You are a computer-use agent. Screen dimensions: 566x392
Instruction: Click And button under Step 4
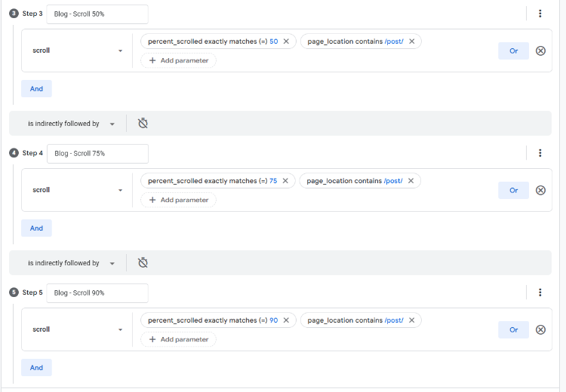point(36,228)
